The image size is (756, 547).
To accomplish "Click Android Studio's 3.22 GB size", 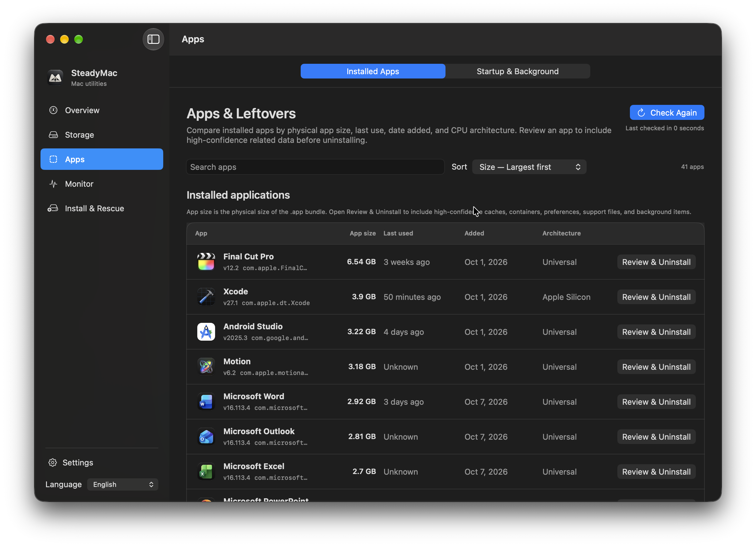I will coord(361,332).
